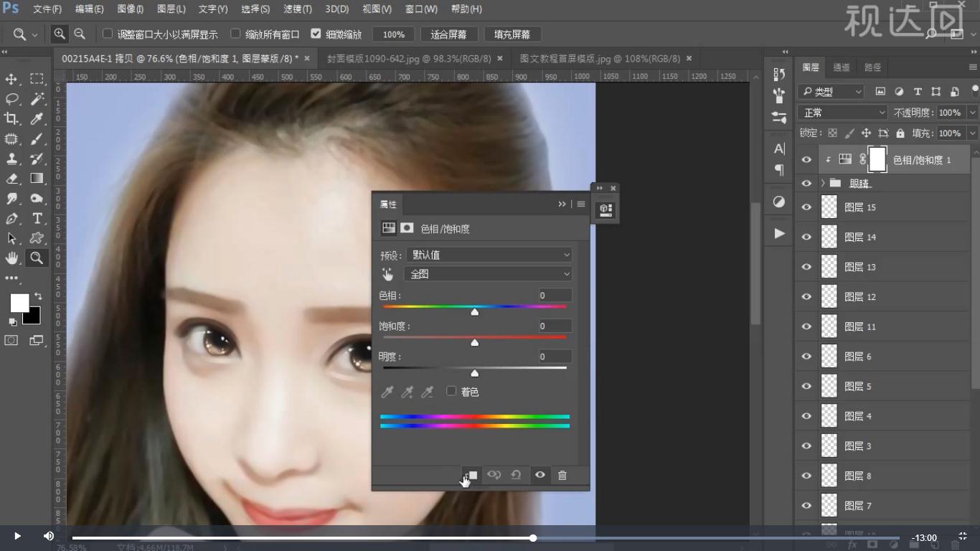Screen dimensions: 980x551
Task: Click the video play button
Action: (x=17, y=536)
